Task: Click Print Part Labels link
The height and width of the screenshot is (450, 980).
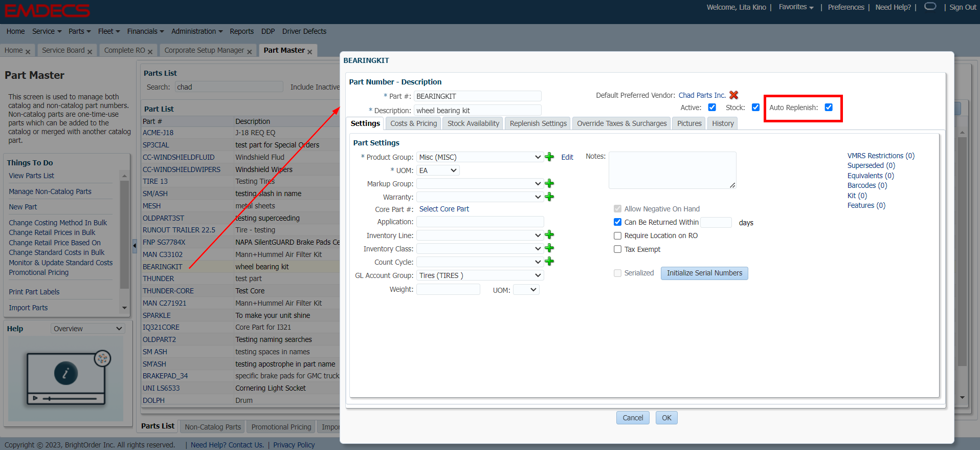Action: (34, 292)
